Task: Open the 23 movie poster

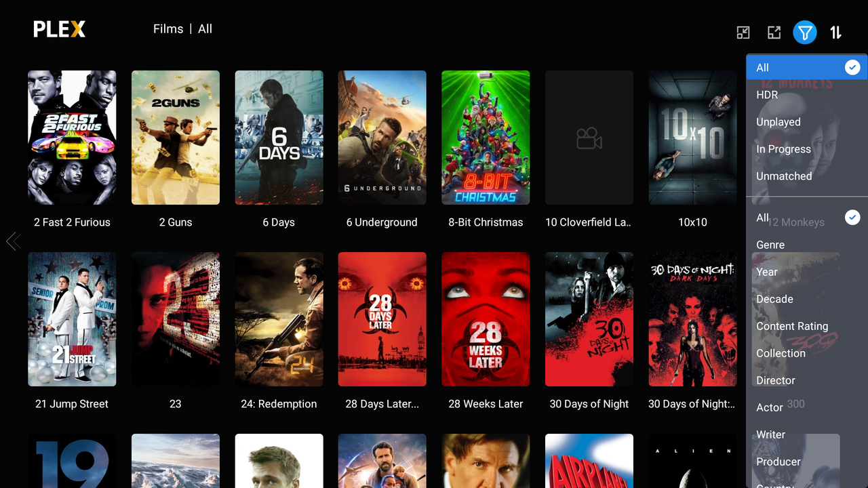Action: [x=176, y=319]
